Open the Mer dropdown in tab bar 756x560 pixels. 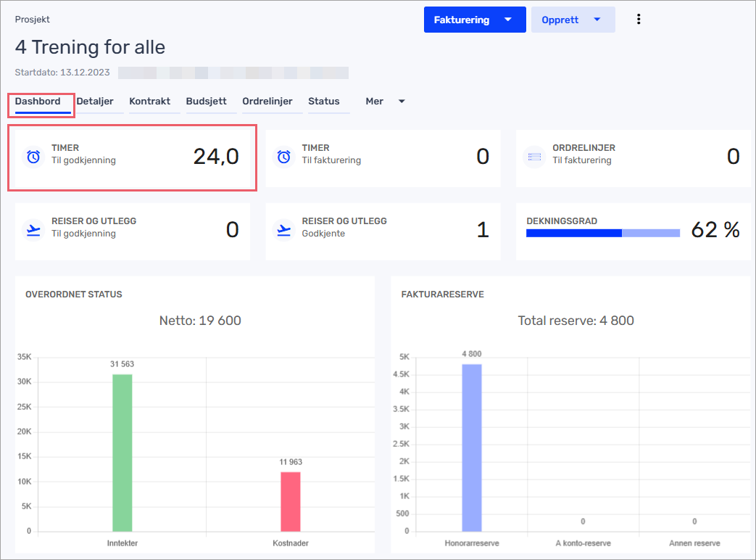pos(385,102)
